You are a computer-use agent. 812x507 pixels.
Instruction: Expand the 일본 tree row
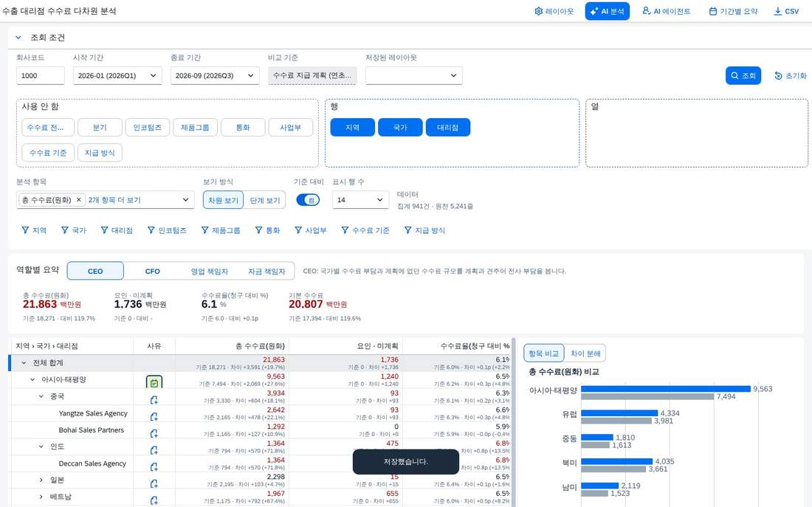point(41,480)
